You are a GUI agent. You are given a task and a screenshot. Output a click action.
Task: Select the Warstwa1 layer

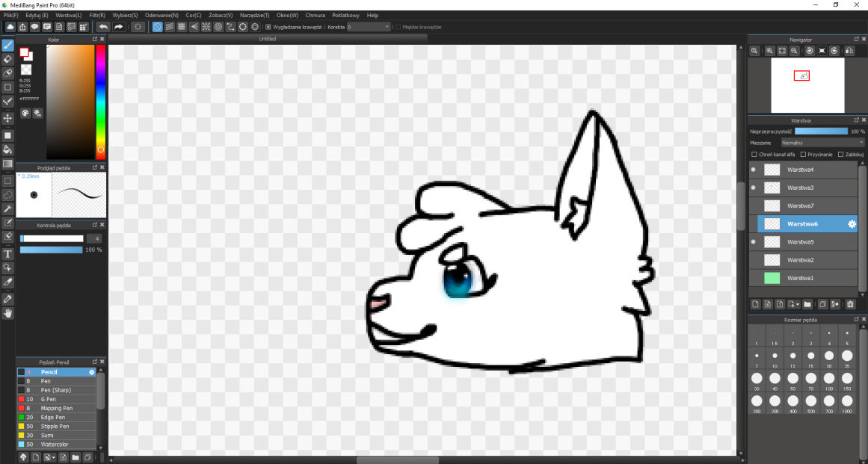[803, 278]
